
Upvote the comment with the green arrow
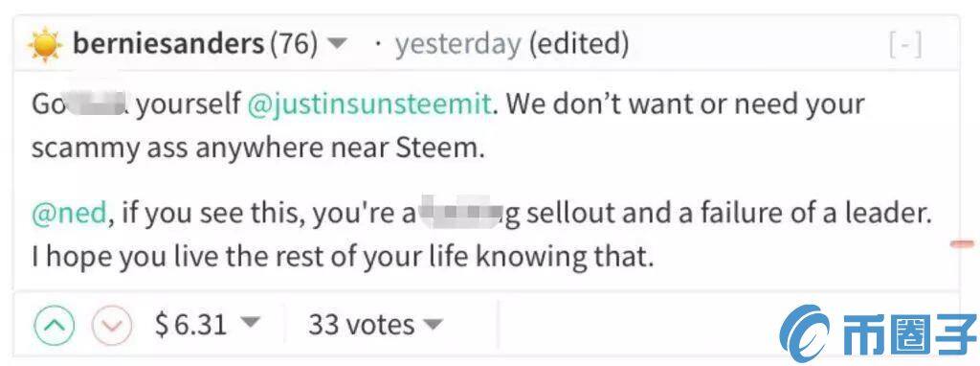[55, 326]
